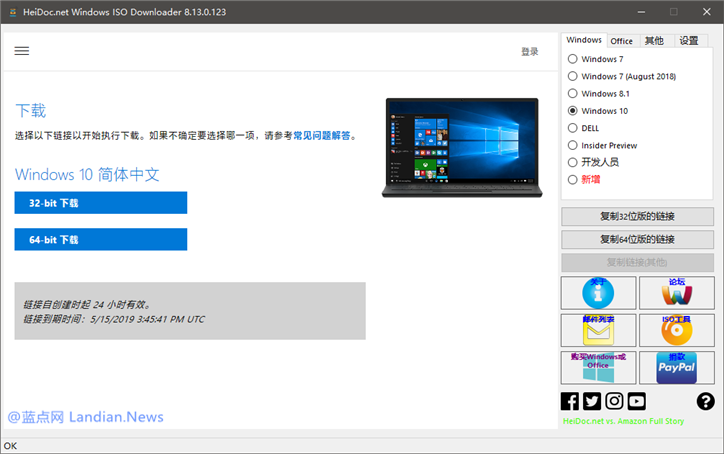
Task: Click the OK status bar text
Action: coord(10,446)
